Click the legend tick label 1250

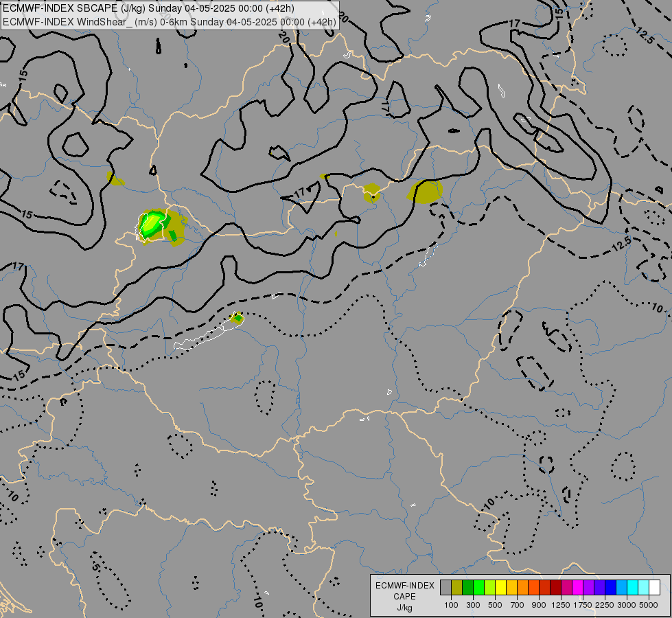coord(561,605)
